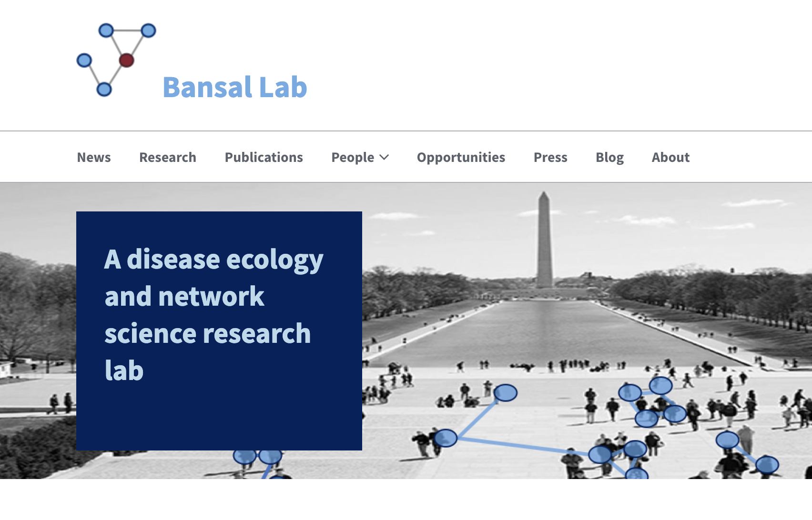Open the Research menu item
Image resolution: width=812 pixels, height=520 pixels.
pyautogui.click(x=167, y=157)
